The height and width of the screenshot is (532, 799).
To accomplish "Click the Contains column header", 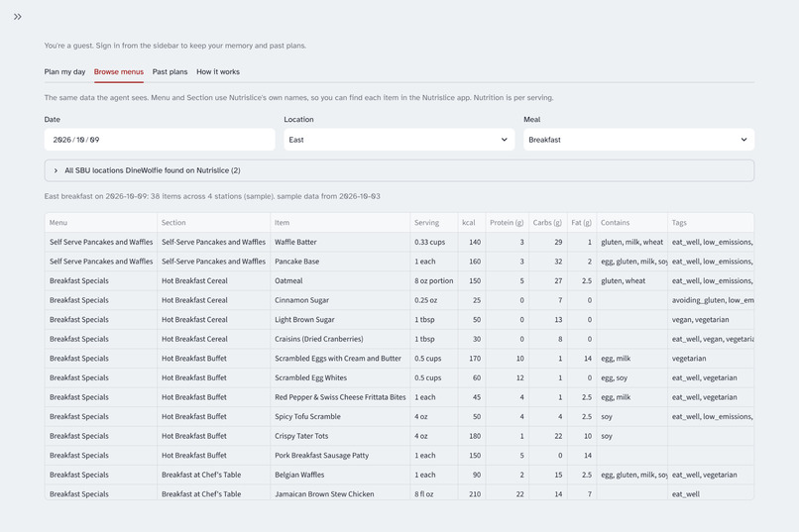I will [631, 223].
